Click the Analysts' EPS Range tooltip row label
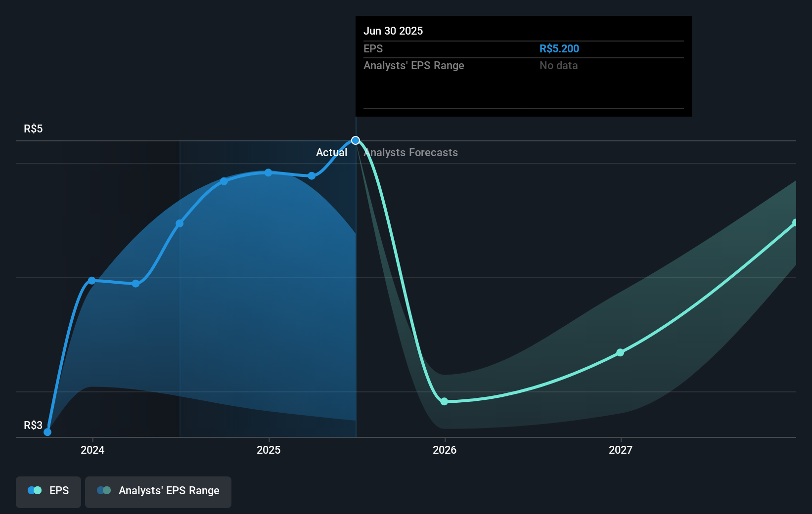Screen dimensions: 812x514 414,65
